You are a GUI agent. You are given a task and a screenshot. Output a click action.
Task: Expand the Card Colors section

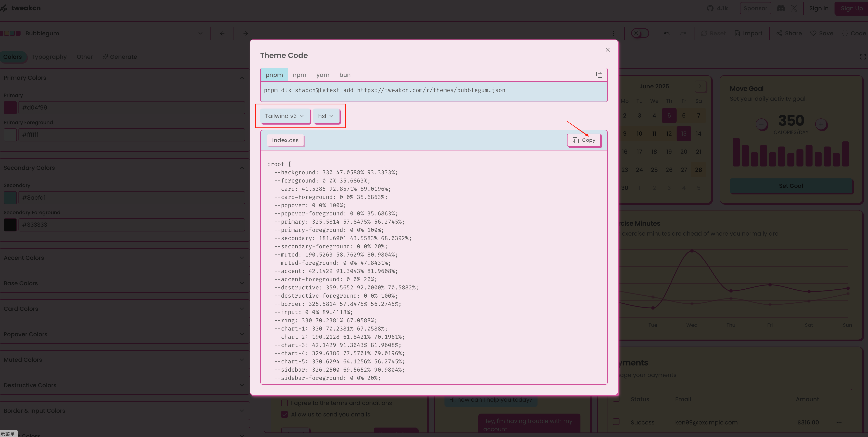[x=125, y=309]
